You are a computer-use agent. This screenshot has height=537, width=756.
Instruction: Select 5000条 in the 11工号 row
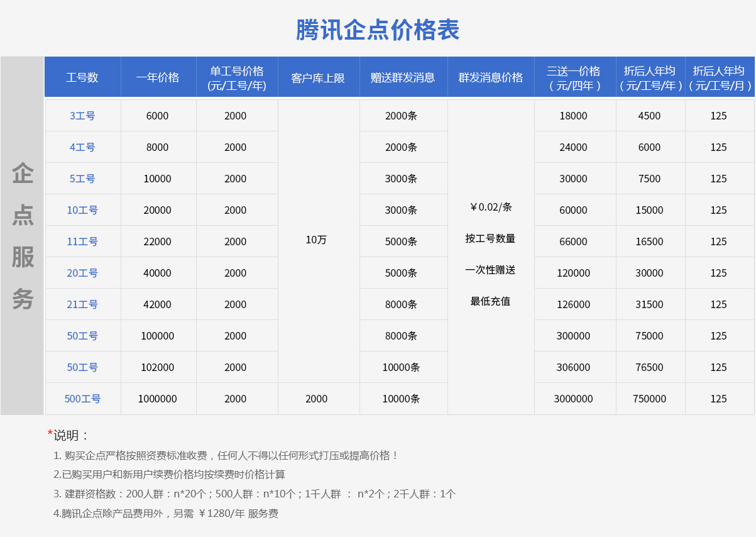tap(401, 241)
